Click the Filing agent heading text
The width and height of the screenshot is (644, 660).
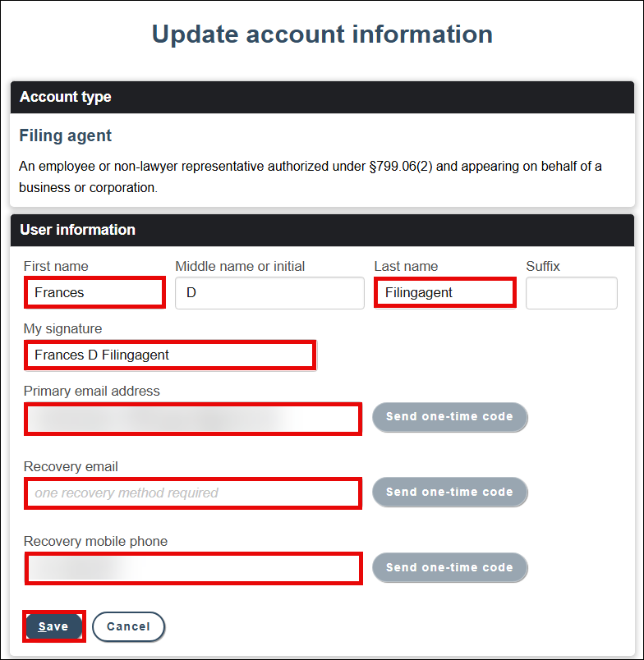coord(65,135)
